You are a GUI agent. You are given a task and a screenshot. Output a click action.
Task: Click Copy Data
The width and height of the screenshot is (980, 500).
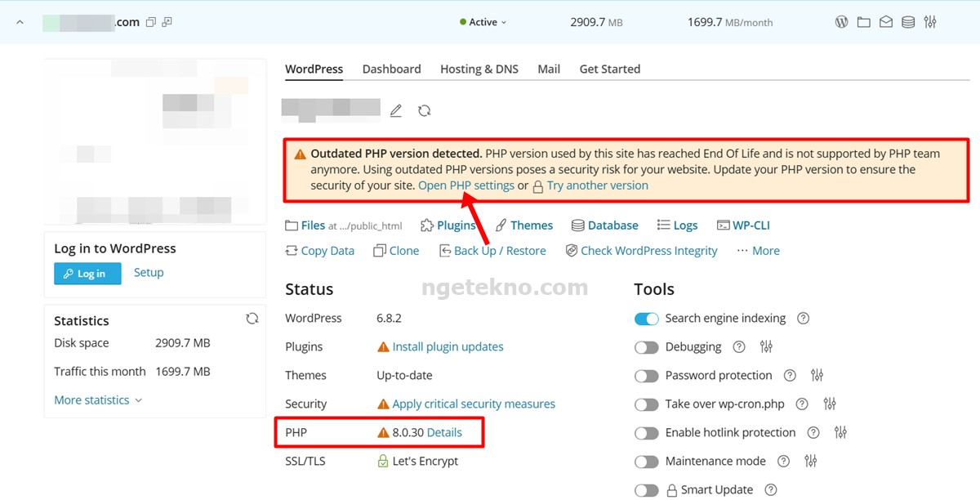point(319,251)
